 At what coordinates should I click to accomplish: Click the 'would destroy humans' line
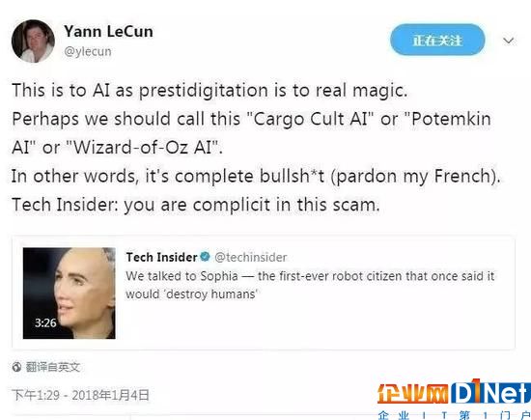191,294
